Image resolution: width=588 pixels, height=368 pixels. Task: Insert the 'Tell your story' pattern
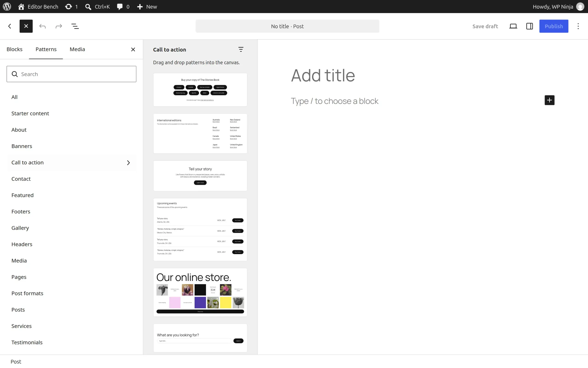pos(200,176)
